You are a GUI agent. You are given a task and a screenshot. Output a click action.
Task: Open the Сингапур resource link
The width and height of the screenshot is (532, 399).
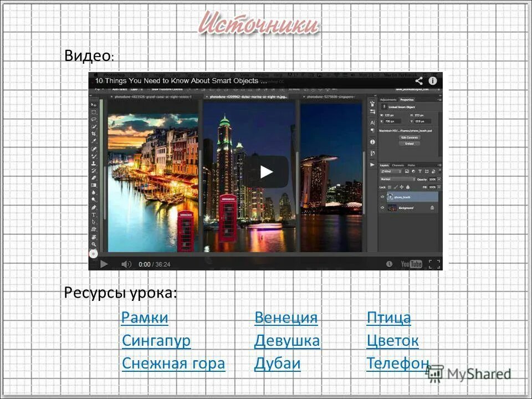(157, 340)
